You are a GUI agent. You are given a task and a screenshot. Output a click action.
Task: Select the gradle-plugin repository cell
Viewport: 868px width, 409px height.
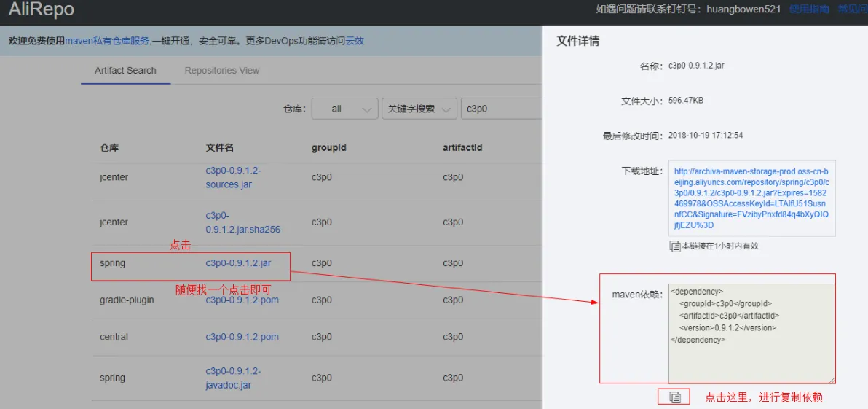[x=127, y=300]
